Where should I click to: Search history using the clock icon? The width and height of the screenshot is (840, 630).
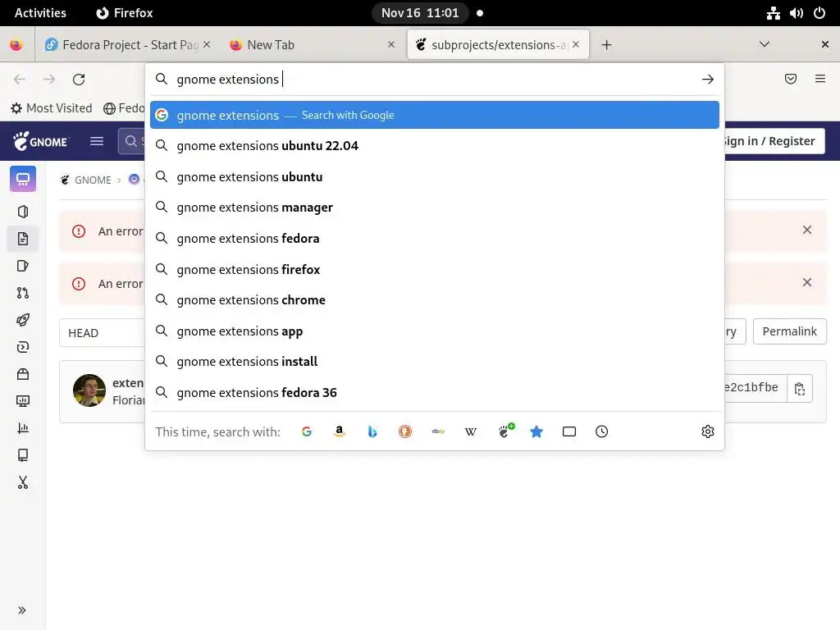pos(601,431)
